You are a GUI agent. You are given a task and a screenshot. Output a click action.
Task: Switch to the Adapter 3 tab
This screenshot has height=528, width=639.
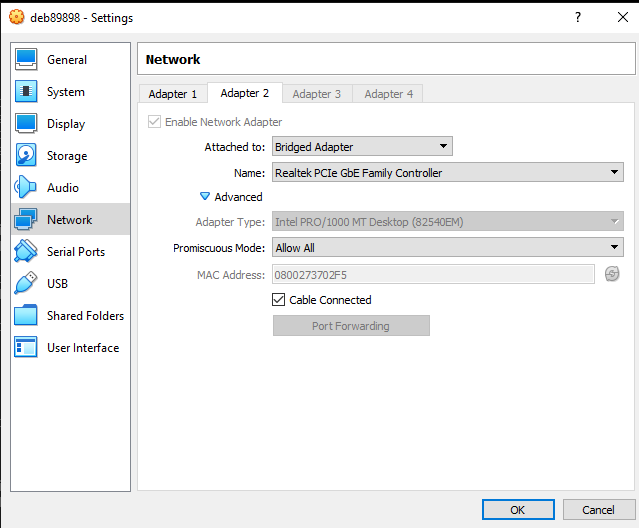[317, 94]
